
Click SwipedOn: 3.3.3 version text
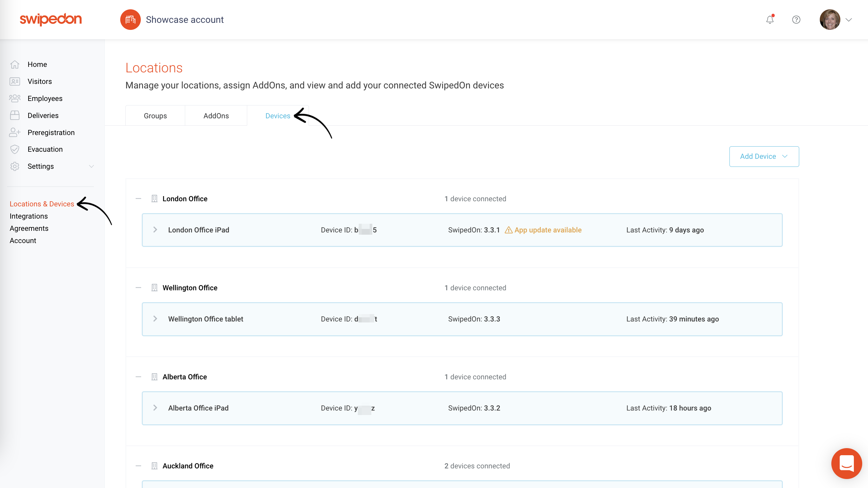point(474,319)
